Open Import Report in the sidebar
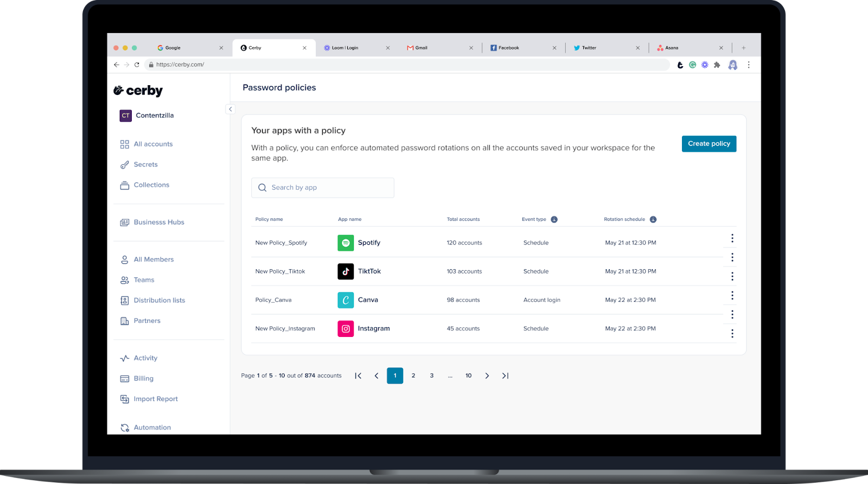The width and height of the screenshot is (868, 484). tap(149, 399)
